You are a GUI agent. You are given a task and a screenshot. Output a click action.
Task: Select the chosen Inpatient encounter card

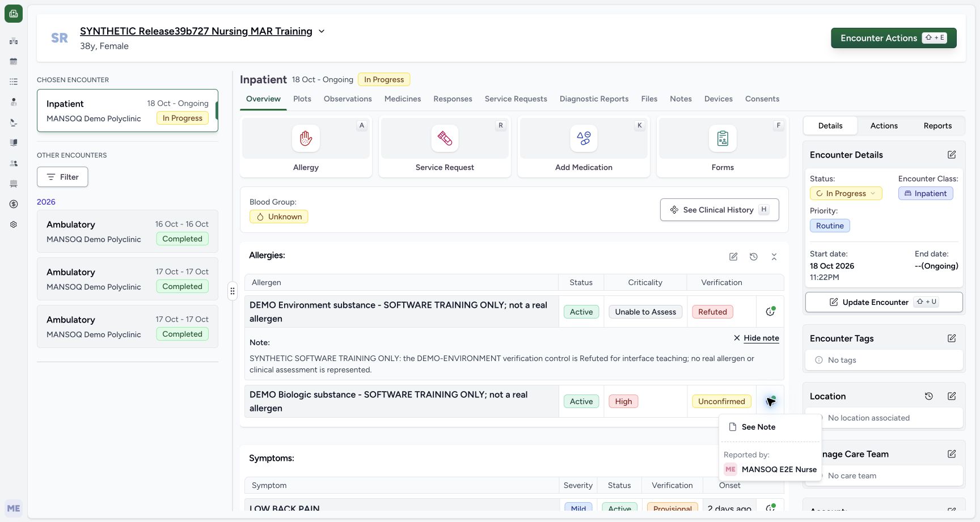point(128,111)
